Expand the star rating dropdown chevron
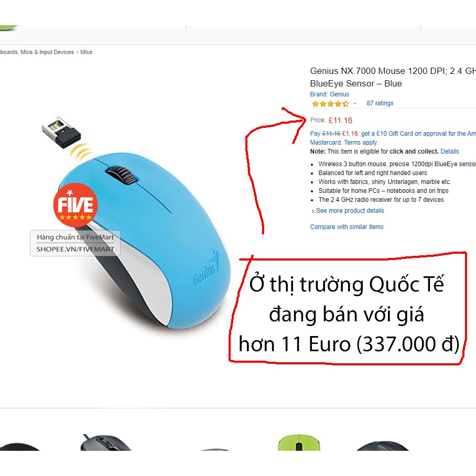Image resolution: width=476 pixels, height=476 pixels. pos(355,104)
